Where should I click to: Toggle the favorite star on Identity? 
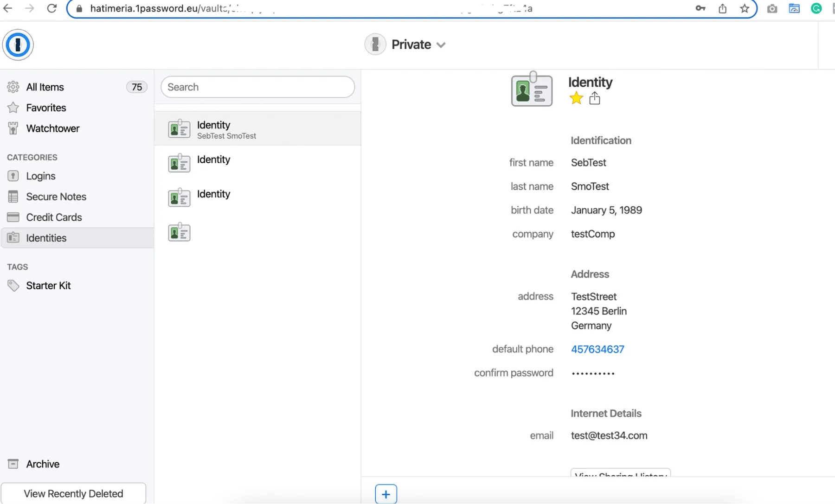(576, 98)
